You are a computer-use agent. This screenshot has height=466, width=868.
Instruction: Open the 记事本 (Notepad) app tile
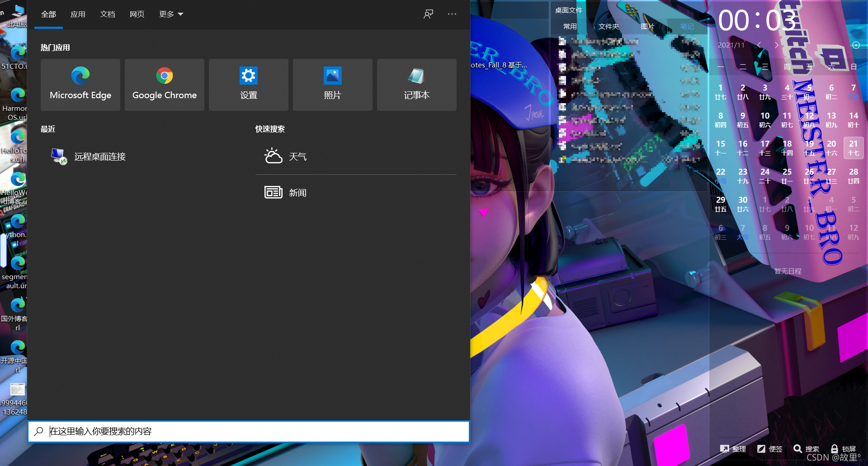(x=417, y=85)
